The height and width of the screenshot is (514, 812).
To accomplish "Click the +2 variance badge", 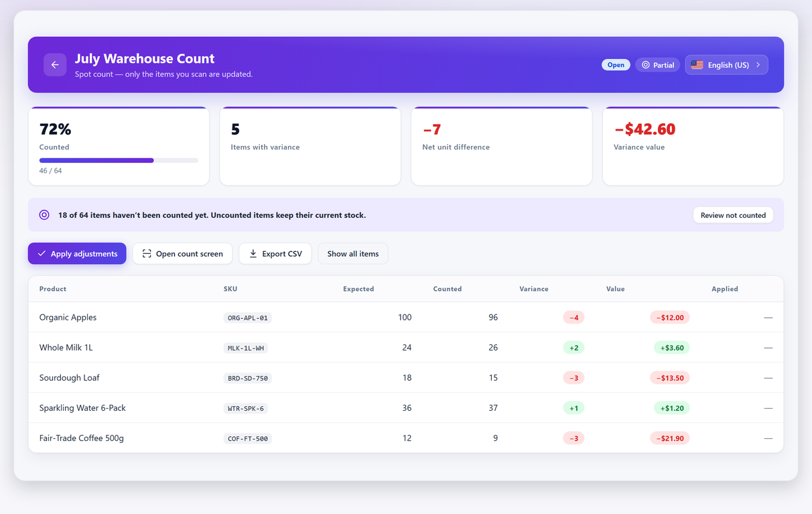I will [573, 348].
